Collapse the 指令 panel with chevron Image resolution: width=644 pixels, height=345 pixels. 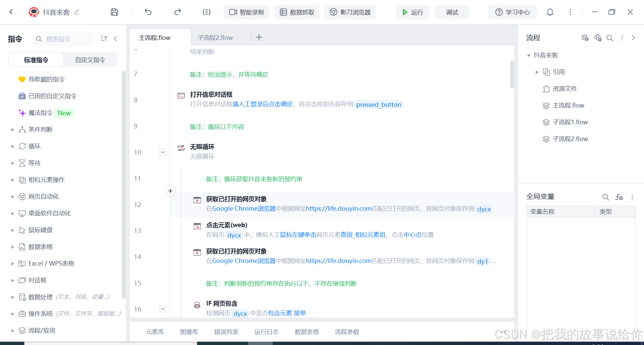coord(116,39)
